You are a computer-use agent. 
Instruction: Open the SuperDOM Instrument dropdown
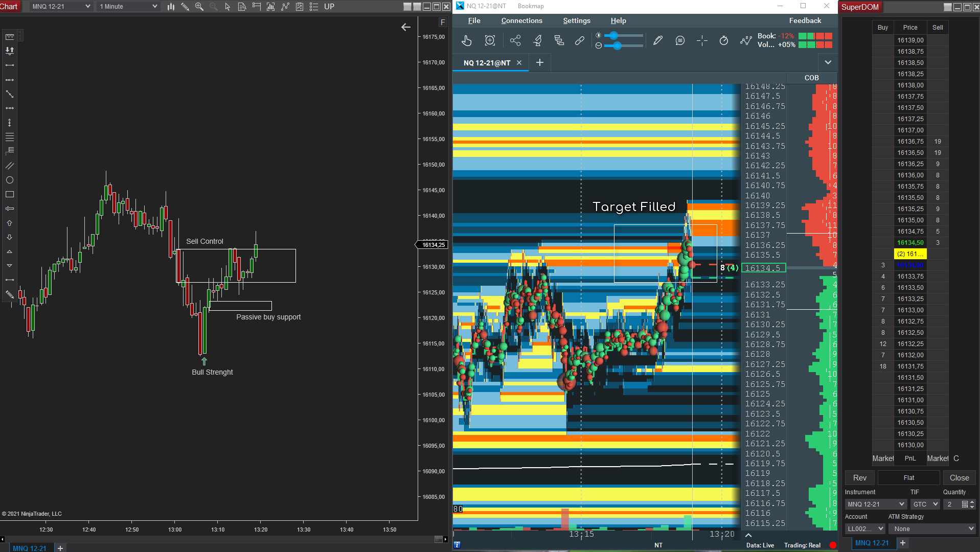[876, 504]
